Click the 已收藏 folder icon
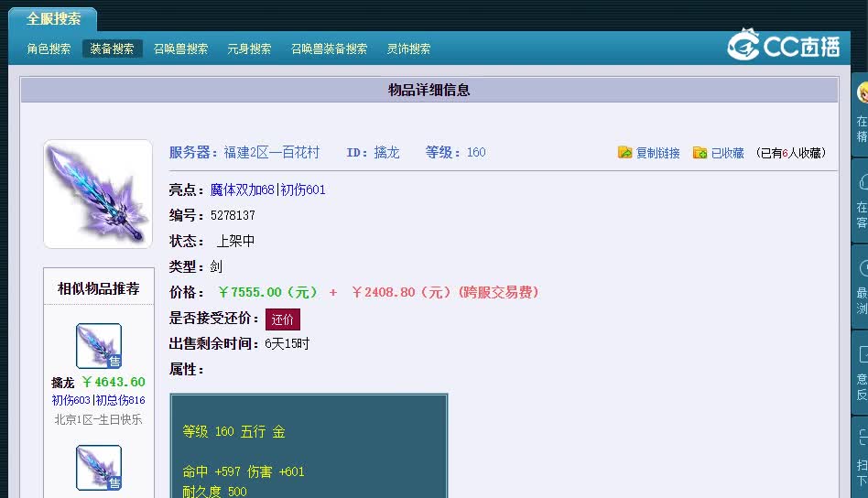 [x=700, y=152]
